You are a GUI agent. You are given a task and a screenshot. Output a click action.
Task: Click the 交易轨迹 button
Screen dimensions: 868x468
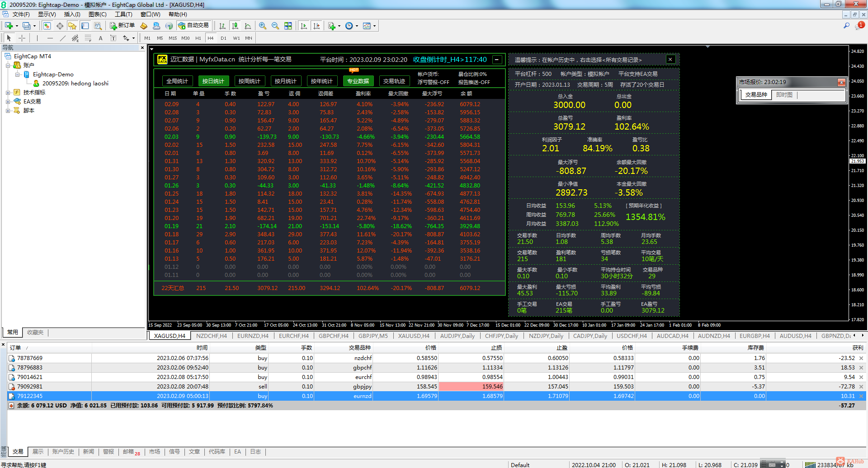394,81
